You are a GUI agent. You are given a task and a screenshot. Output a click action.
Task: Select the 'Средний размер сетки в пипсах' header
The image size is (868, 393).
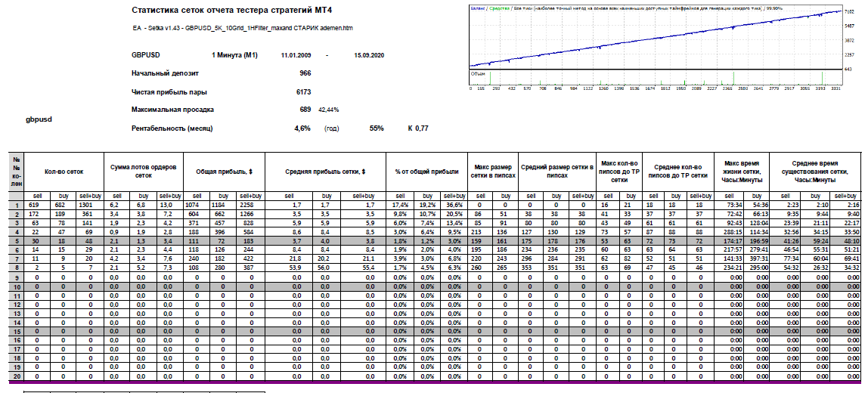click(x=556, y=172)
